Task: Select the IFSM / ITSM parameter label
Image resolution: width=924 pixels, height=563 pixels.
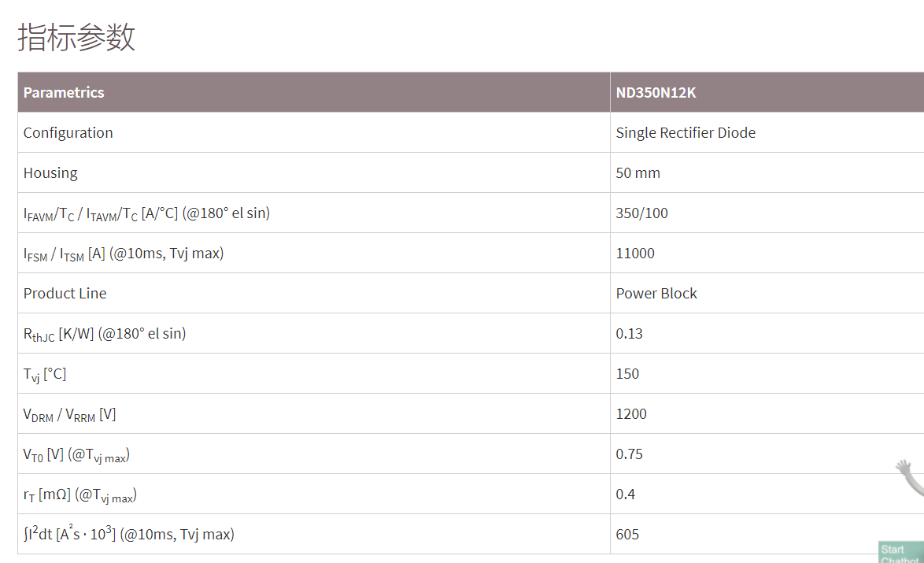Action: 124,254
